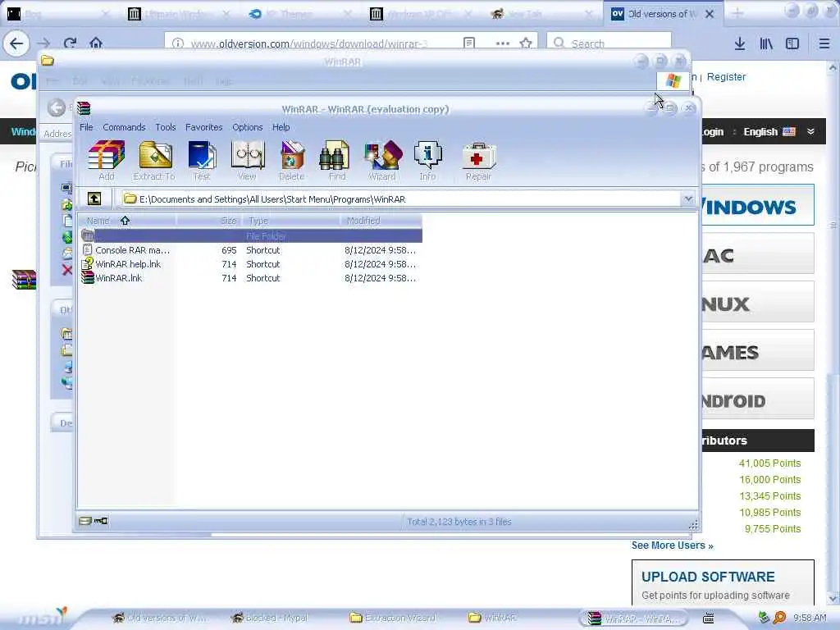This screenshot has width=840, height=630.
Task: Sort file list by Modified column
Action: pos(381,220)
